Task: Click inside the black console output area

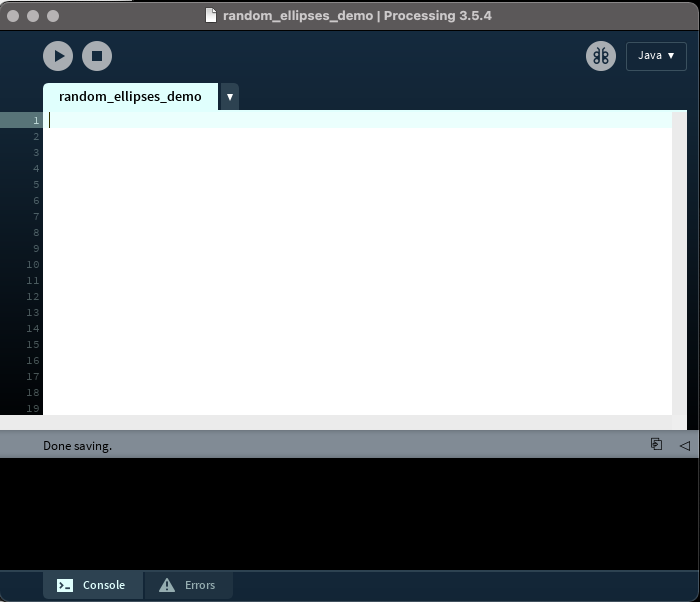Action: click(350, 514)
